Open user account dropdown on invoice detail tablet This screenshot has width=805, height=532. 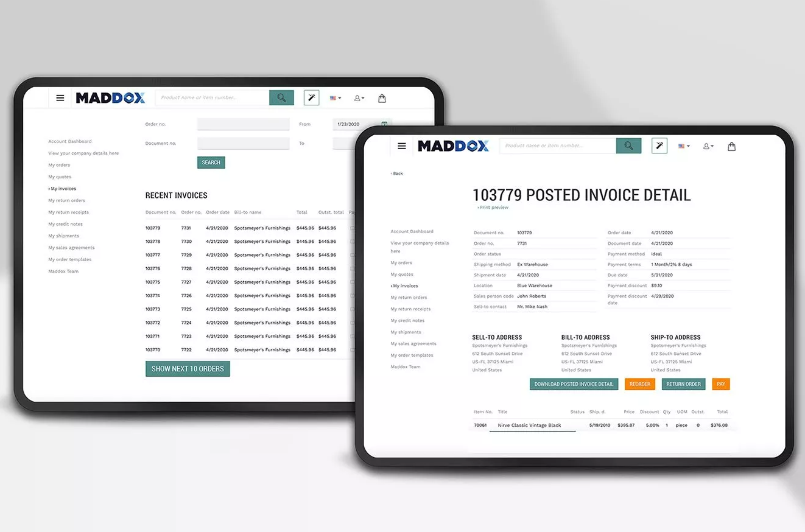pos(708,146)
